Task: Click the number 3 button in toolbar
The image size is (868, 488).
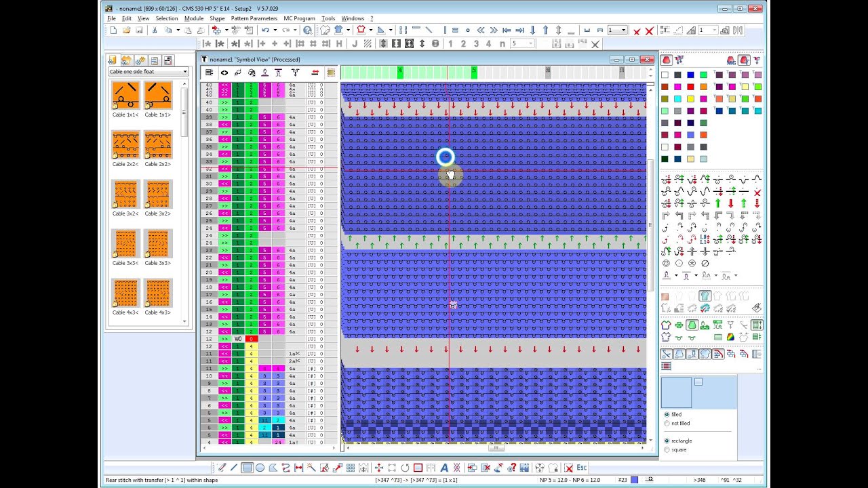Action: click(x=476, y=43)
